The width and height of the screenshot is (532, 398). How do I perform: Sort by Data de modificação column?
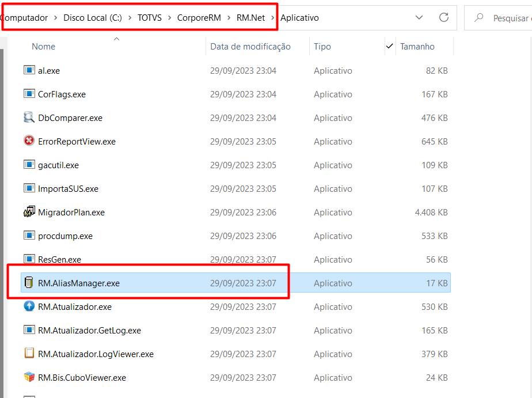pos(250,47)
